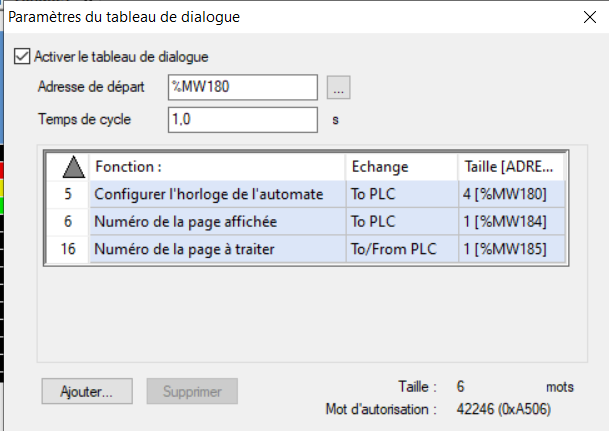
Task: Sort by the 'Fonction :' column header
Action: coord(216,166)
